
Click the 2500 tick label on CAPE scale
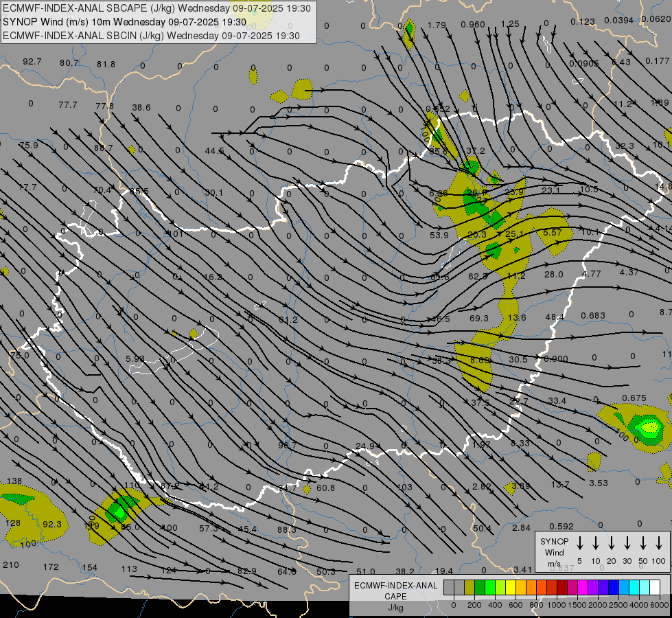click(618, 605)
